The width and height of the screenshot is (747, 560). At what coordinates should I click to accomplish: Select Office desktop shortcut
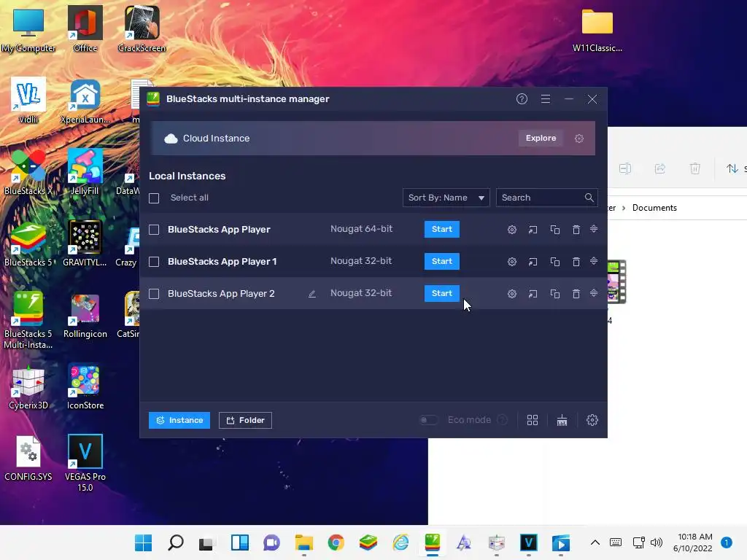[85, 28]
